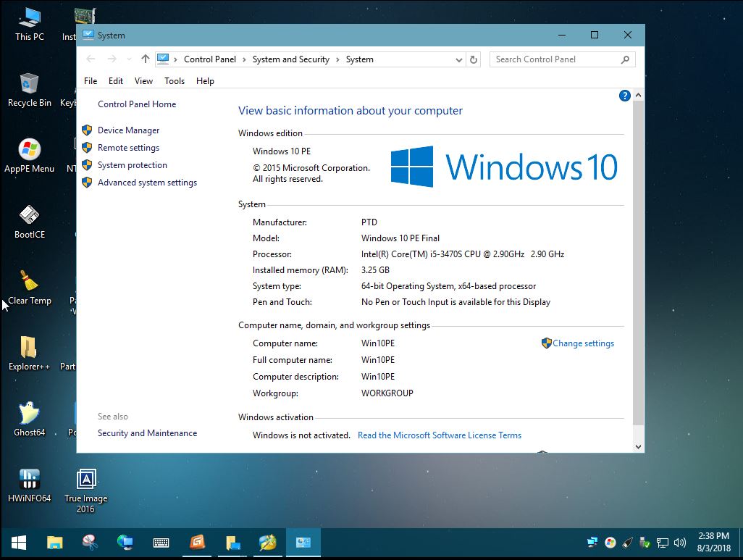Viewport: 743px width, 560px height.
Task: Click the Windows 10 logo image
Action: pos(504,167)
